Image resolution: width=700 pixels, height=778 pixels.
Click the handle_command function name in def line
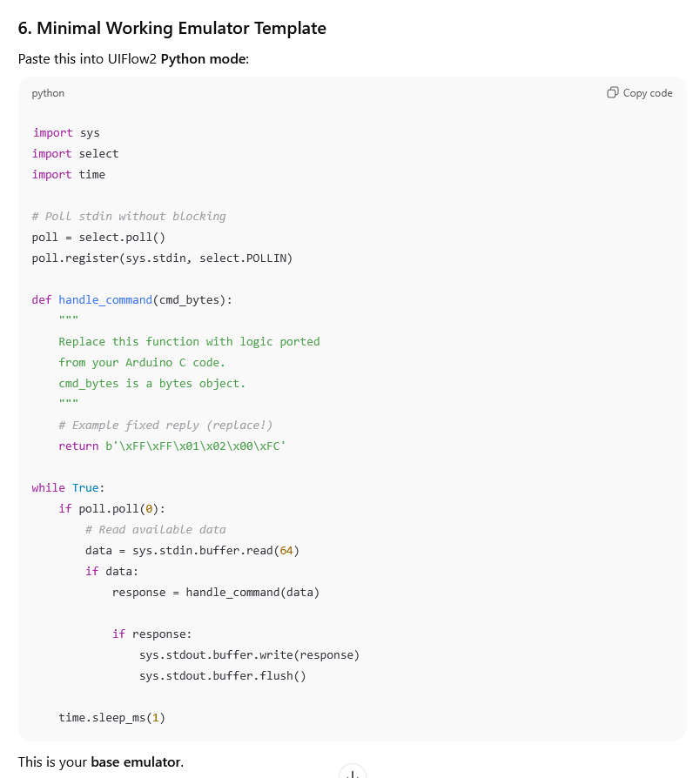pyautogui.click(x=105, y=300)
